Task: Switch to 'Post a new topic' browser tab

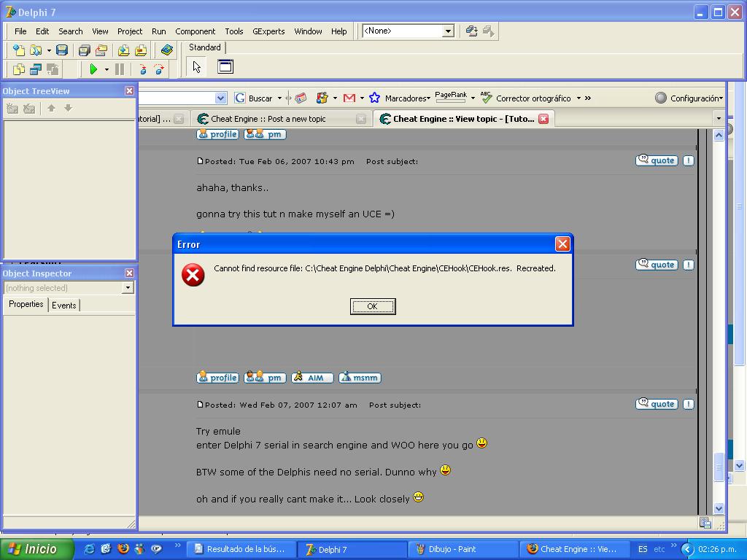Action: 268,119
